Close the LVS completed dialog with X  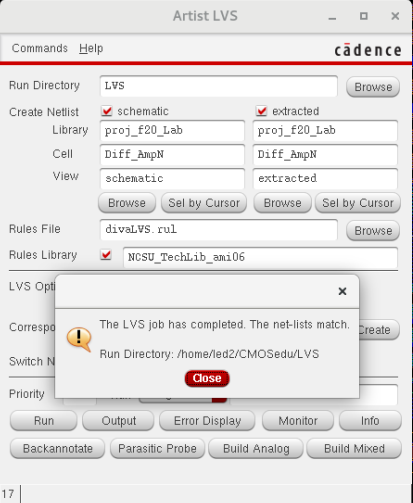342,291
